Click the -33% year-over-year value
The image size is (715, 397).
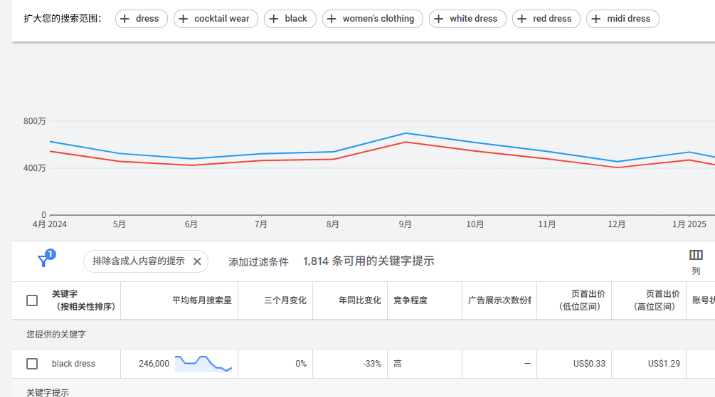tap(372, 364)
